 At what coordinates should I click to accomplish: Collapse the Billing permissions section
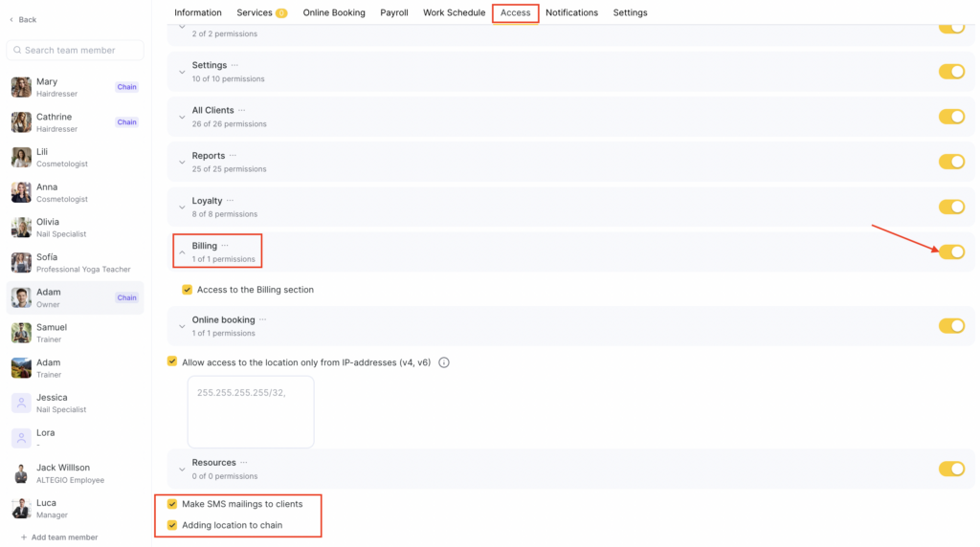pyautogui.click(x=182, y=252)
